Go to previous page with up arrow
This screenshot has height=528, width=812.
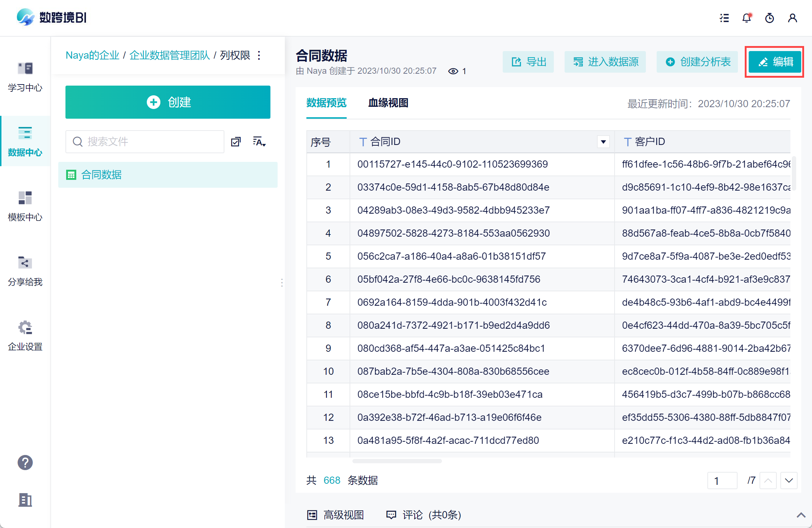coord(768,481)
